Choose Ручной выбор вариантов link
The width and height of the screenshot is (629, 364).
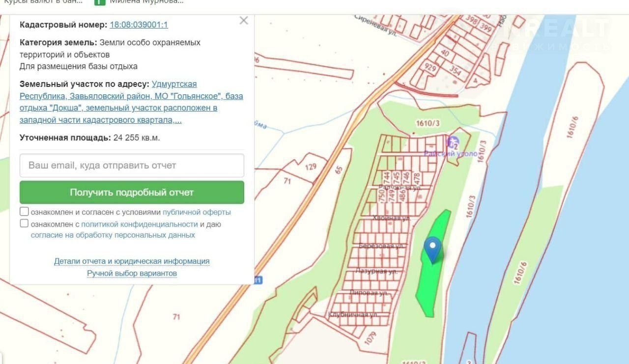pyautogui.click(x=132, y=273)
